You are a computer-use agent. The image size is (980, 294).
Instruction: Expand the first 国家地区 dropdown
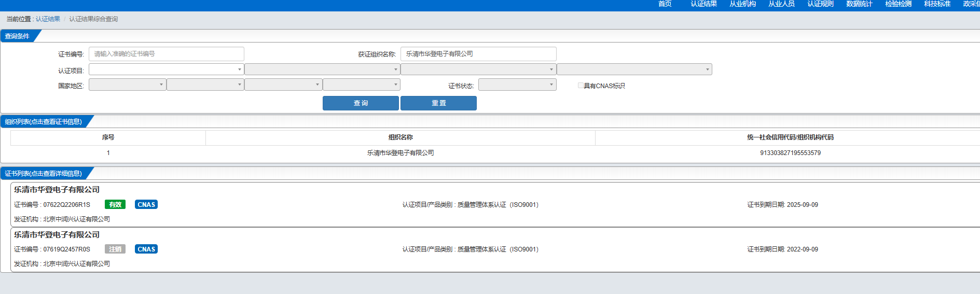click(128, 85)
